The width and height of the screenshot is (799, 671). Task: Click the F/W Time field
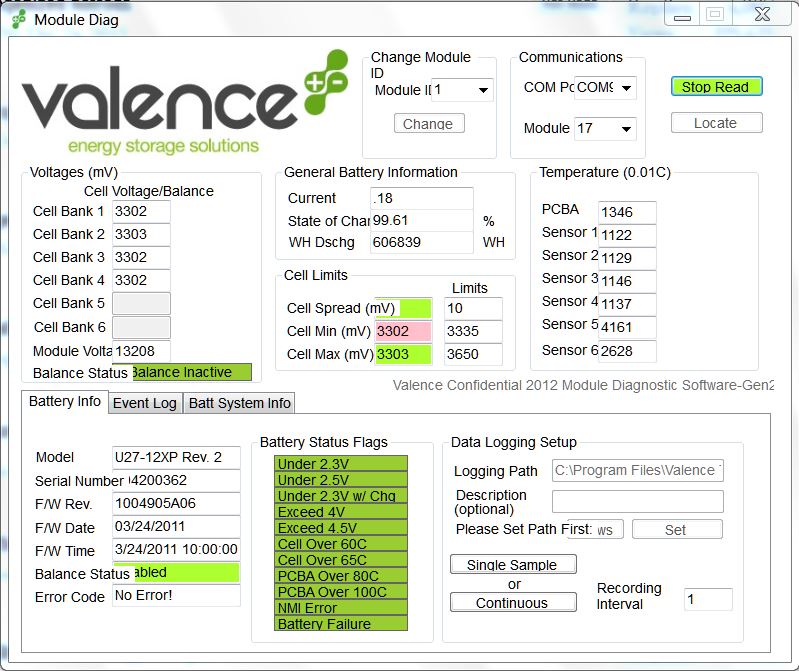(x=176, y=549)
